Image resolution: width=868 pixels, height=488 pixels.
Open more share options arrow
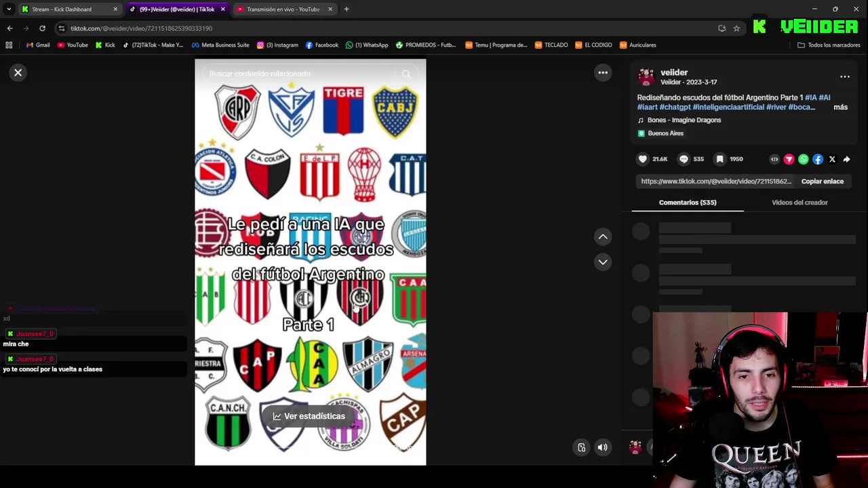point(846,159)
